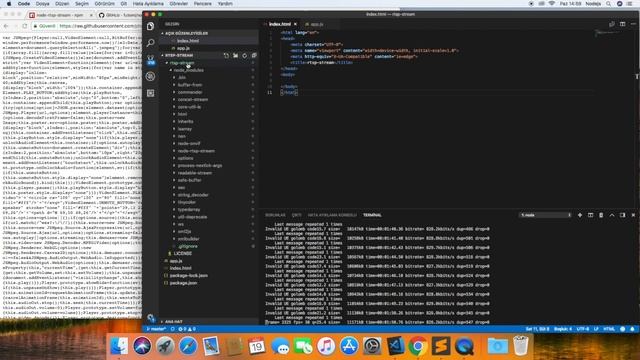Click New Folder icon in RTSP-STREAM header
The image size is (640, 360).
tap(236, 56)
